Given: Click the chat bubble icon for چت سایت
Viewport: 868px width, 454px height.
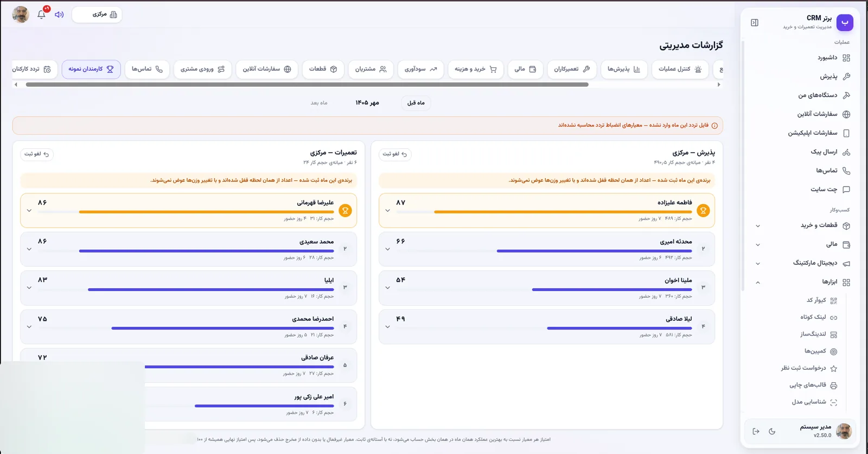Looking at the screenshot, I should (x=846, y=190).
